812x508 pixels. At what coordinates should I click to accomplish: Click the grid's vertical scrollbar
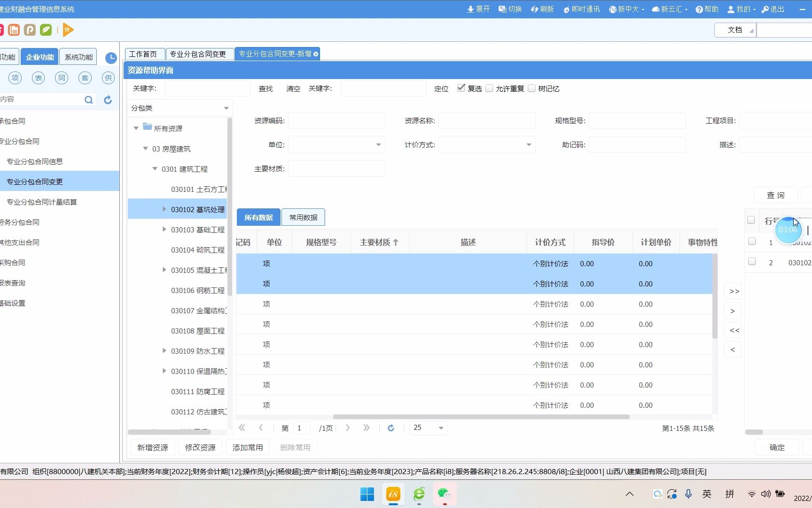click(715, 296)
